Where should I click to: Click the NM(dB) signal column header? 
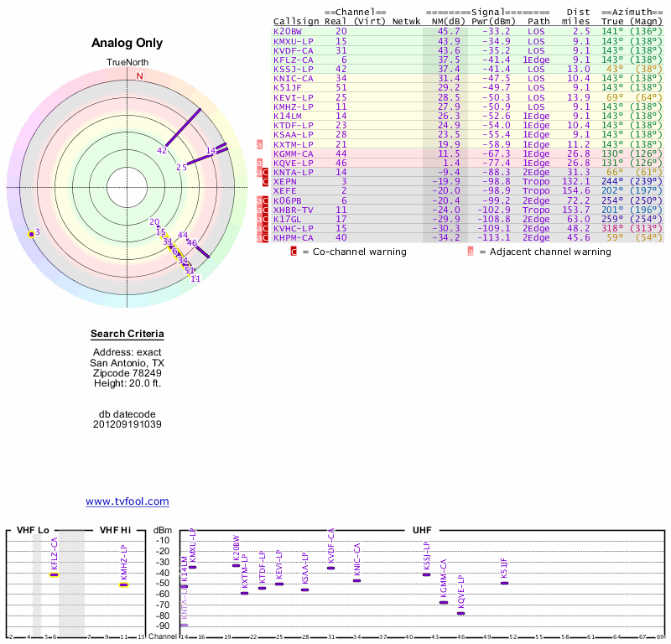tap(443, 21)
